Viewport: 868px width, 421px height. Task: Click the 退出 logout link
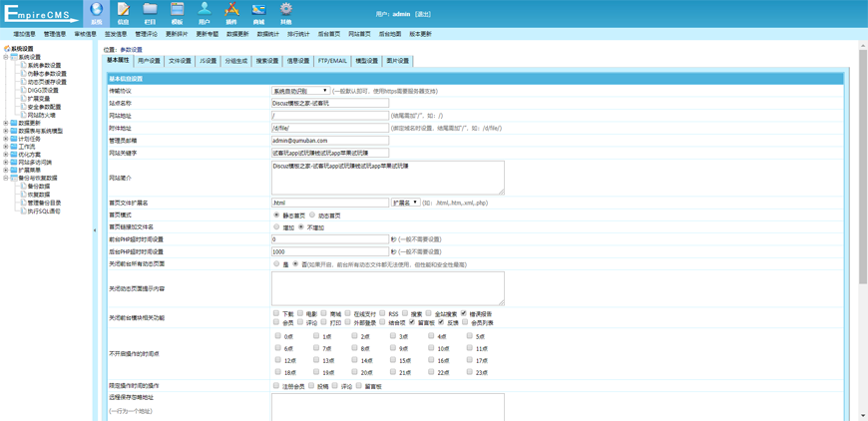422,14
